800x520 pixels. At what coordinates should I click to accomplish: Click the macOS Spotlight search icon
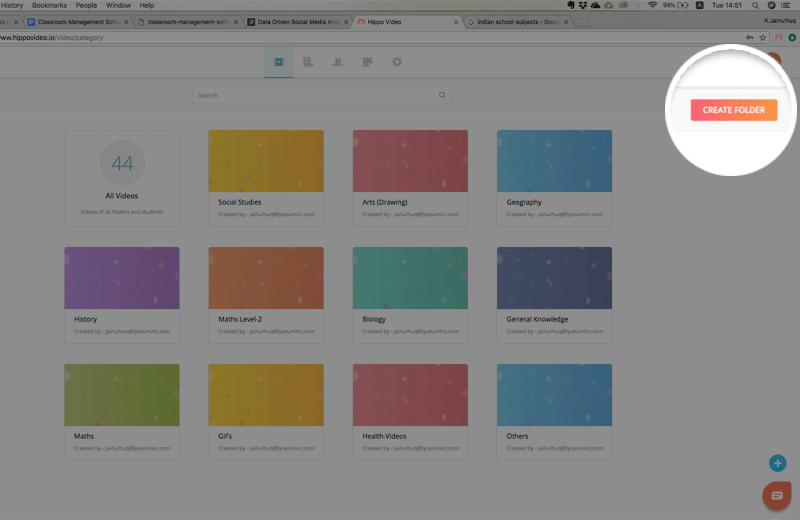(755, 5)
